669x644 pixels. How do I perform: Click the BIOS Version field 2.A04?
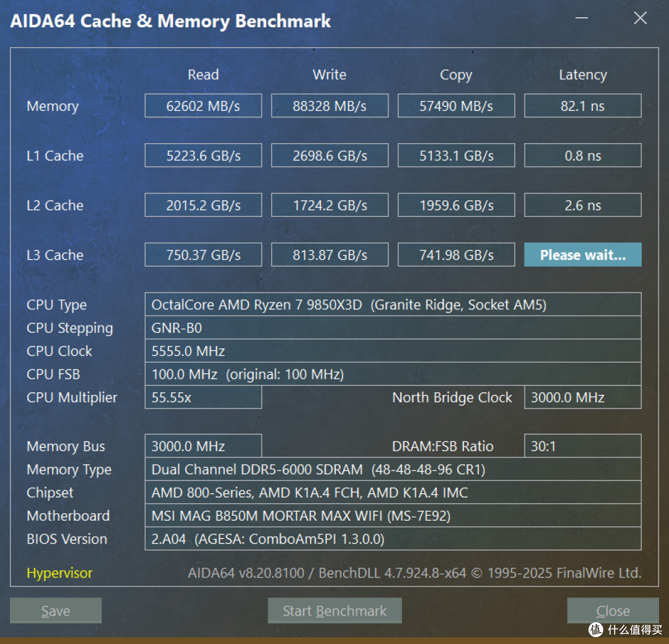(393, 539)
